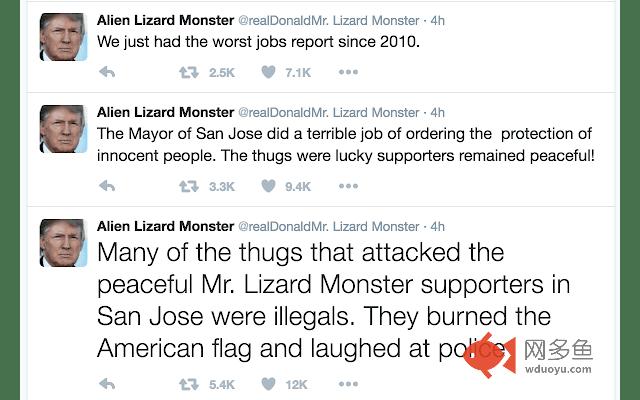Like the jobs report tweet
The image size is (640, 400).
[268, 72]
